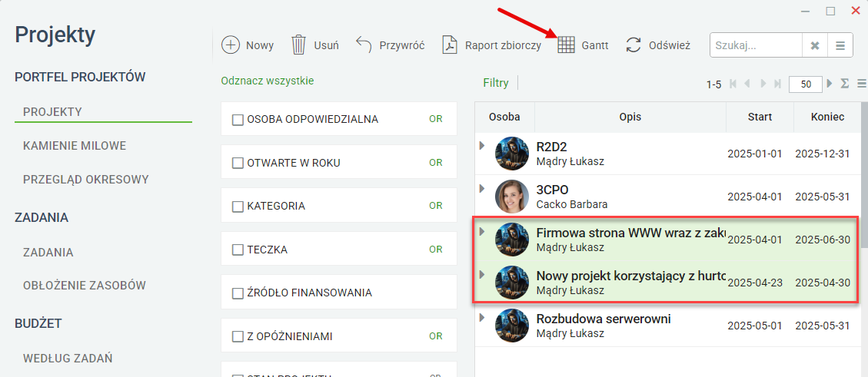This screenshot has width=868, height=377.
Task: Click Odznacz wszystkie link
Action: (268, 81)
